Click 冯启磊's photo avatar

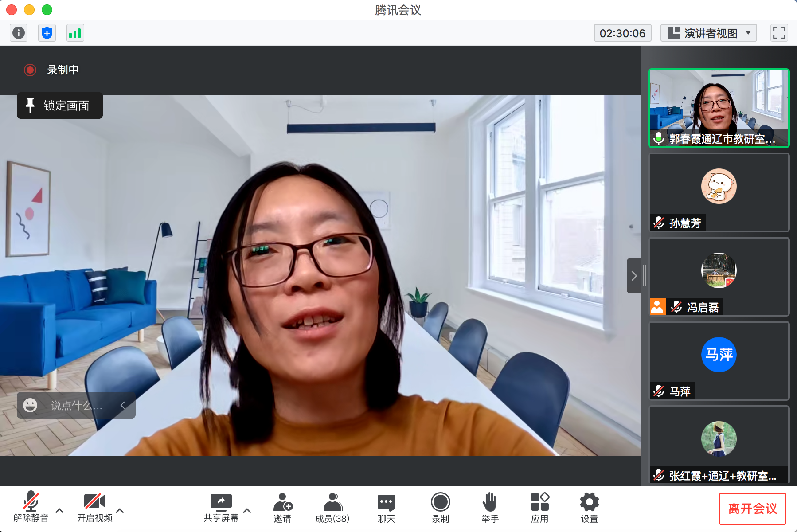pos(719,270)
